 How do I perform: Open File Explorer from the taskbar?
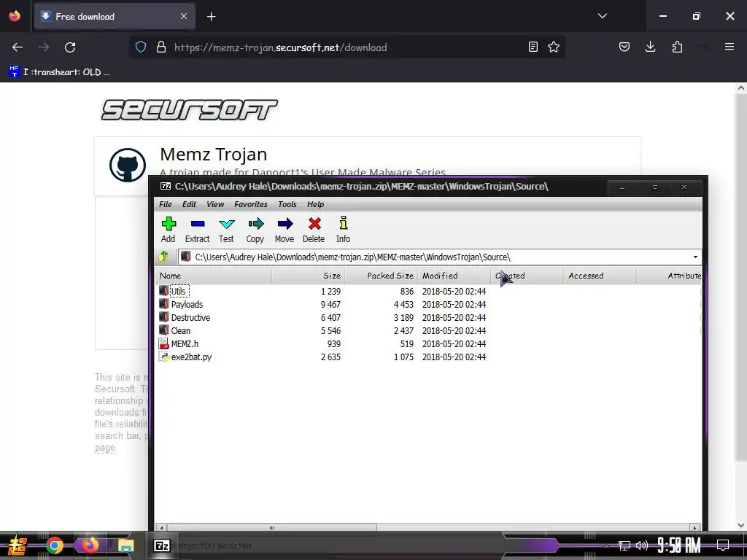[x=125, y=545]
